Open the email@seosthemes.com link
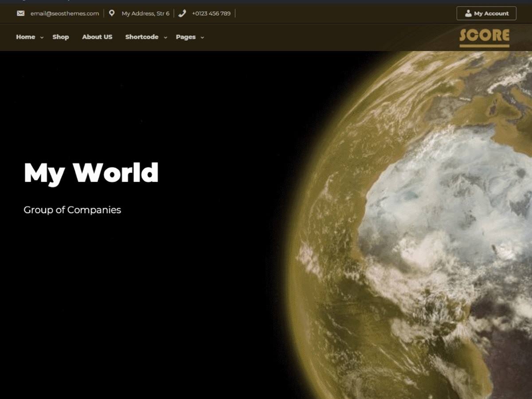532x399 pixels. point(64,13)
